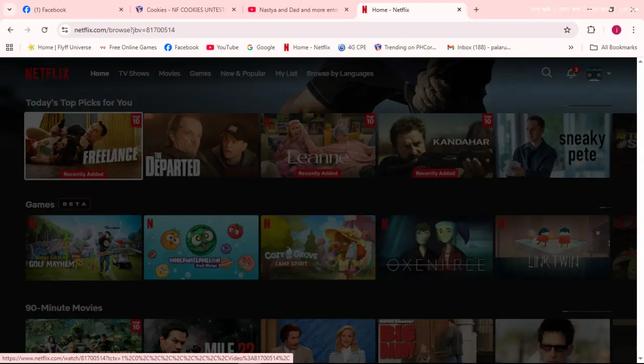Open the Cozy Grove Camp Spirit game
The height and width of the screenshot is (364, 644).
point(318,248)
